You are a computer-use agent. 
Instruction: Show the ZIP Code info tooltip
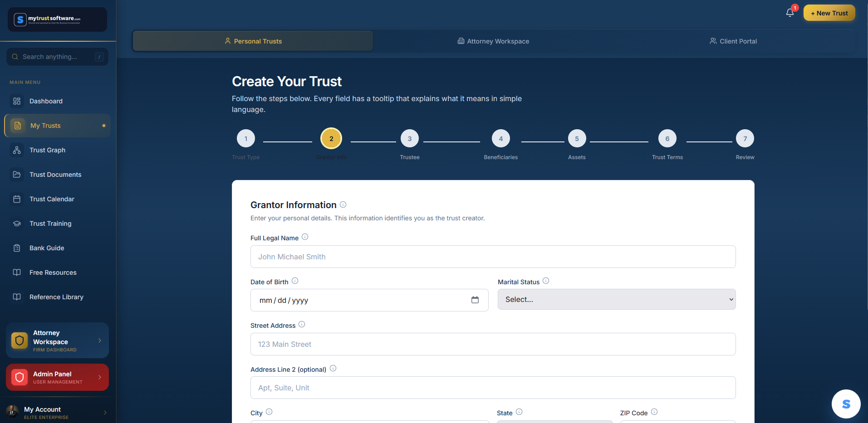click(654, 412)
